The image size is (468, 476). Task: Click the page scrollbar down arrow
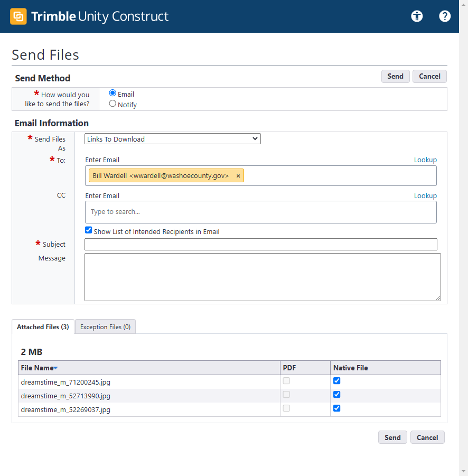tap(463, 471)
